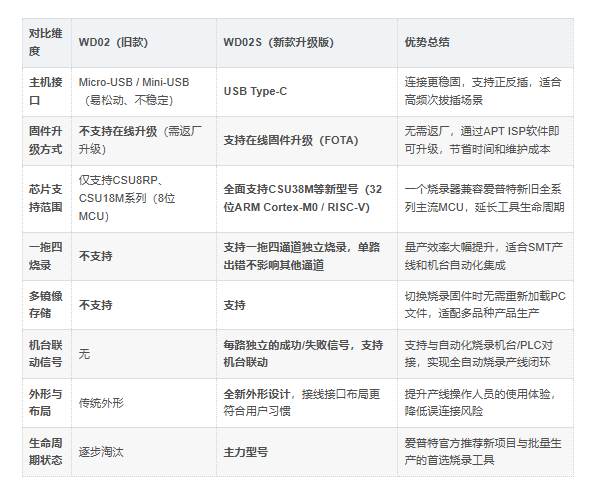Click '全新外形设计，接线接口布局' cell

coord(307,403)
